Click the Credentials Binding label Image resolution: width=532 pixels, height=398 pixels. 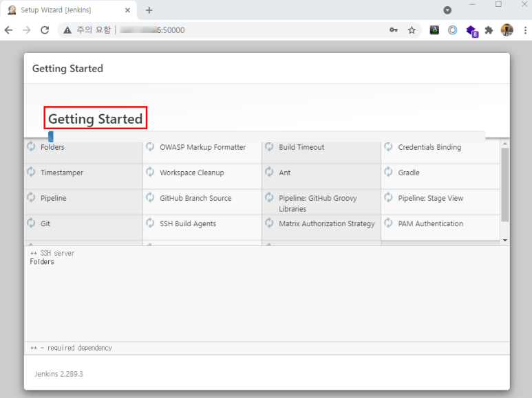[x=429, y=147]
